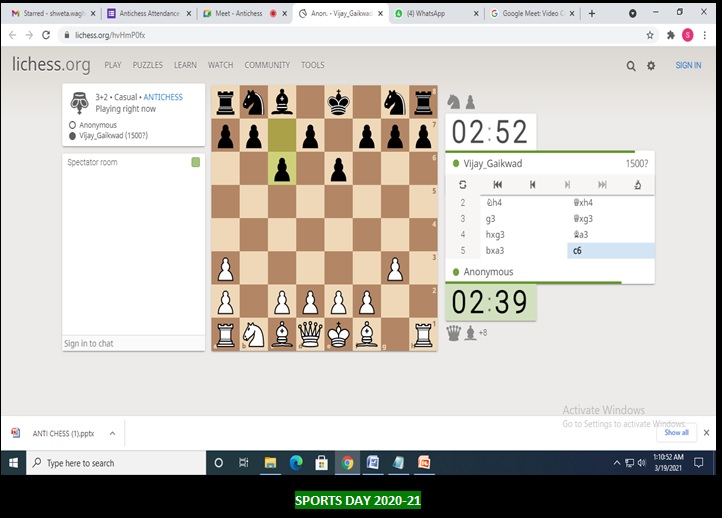Screen dimensions: 722x518
Task: Open the LEARN menu
Action: point(185,65)
